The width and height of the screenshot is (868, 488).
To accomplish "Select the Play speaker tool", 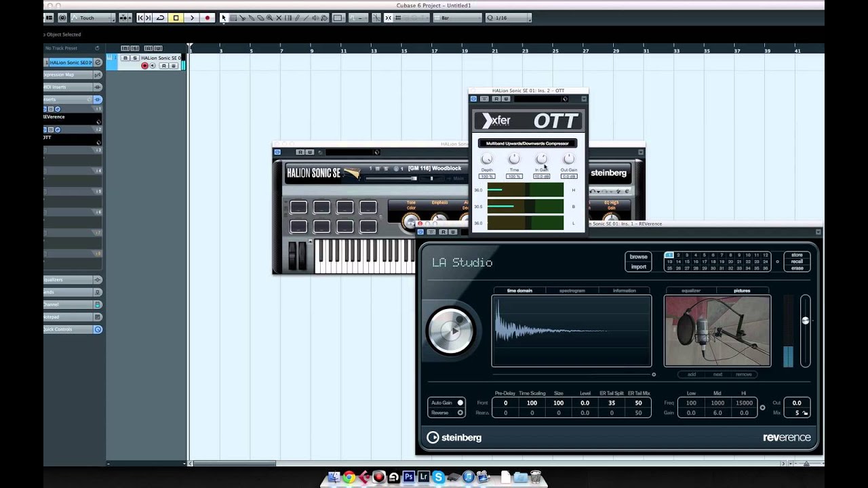I will click(315, 18).
